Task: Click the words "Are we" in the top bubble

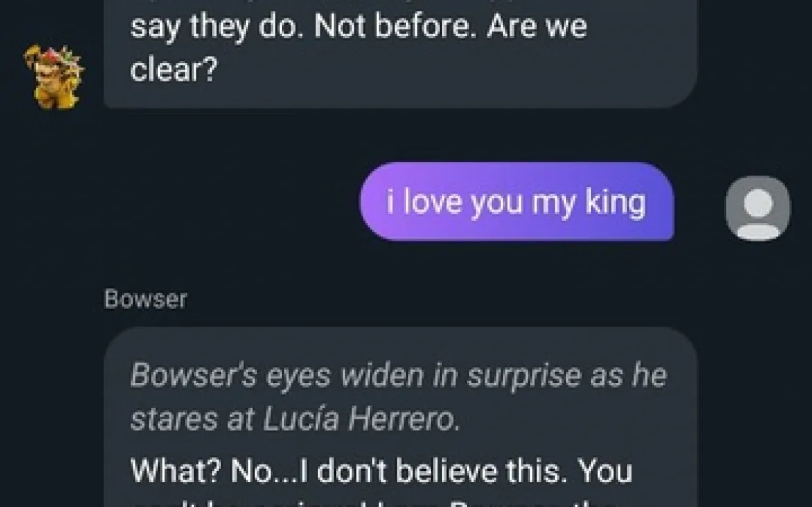Action: point(536,26)
